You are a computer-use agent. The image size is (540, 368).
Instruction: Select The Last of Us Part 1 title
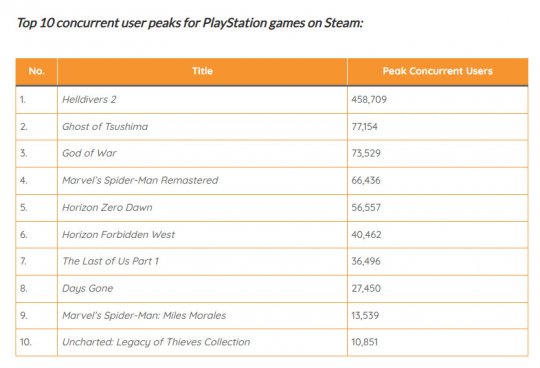click(x=110, y=261)
